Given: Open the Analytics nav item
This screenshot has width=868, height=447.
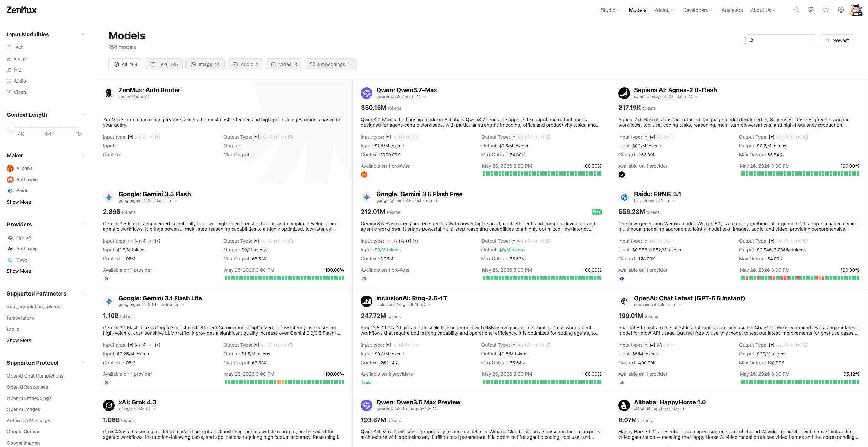Looking at the screenshot, I should tap(732, 10).
